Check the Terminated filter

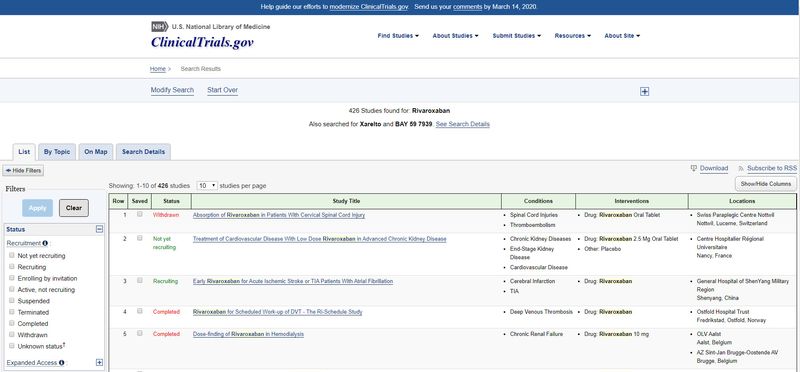click(x=12, y=312)
